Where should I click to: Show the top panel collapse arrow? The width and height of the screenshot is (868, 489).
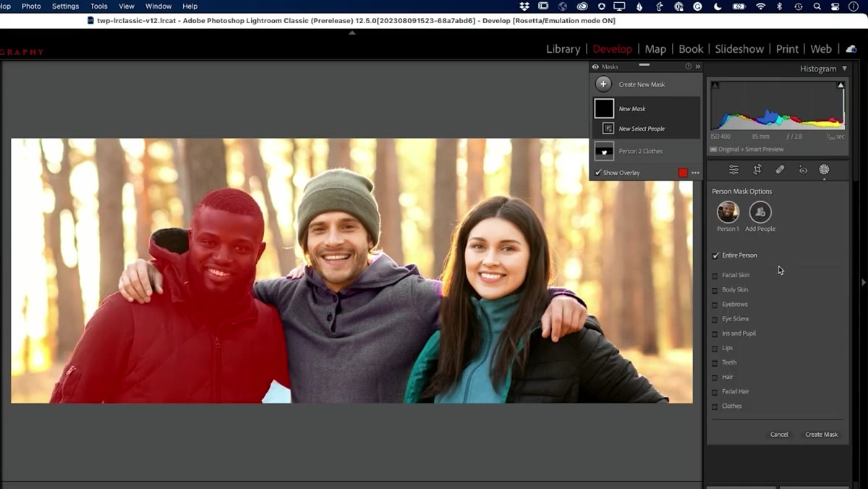(352, 33)
